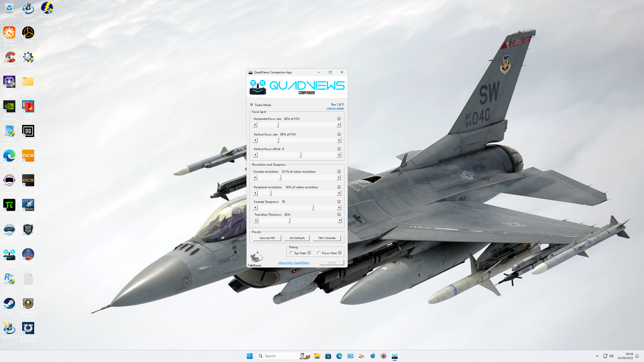This screenshot has width=644, height=362.
Task: Click the Foveate Sharpness slider thumb
Action: 313,208
